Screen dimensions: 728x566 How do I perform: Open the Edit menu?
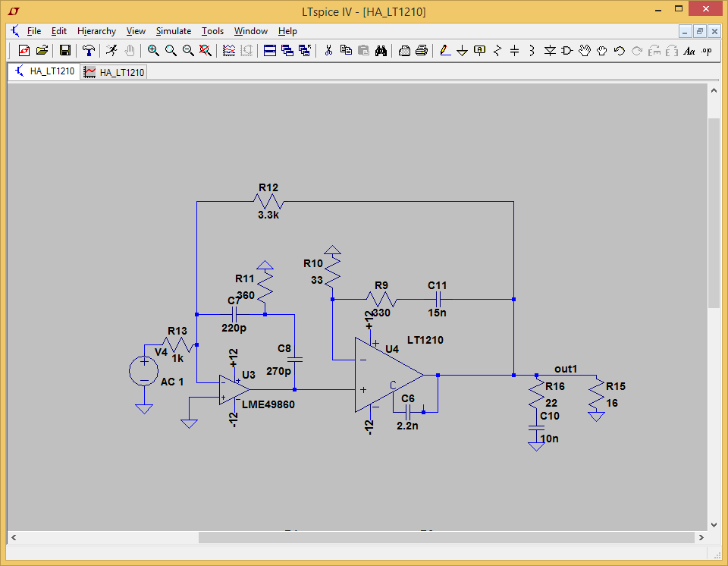(x=59, y=31)
